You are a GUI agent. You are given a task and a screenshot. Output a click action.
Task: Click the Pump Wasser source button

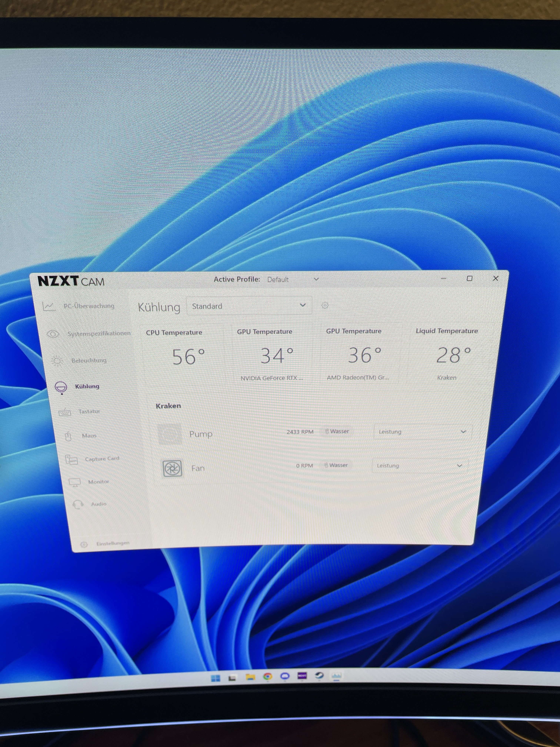(337, 432)
